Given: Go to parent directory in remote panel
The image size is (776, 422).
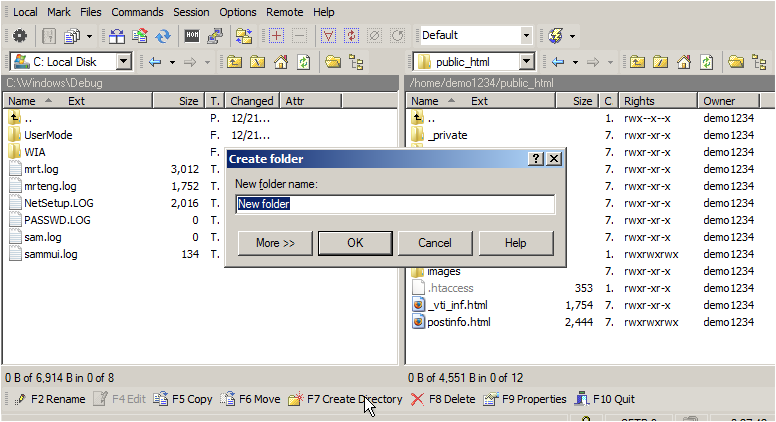Looking at the screenshot, I should click(x=638, y=62).
